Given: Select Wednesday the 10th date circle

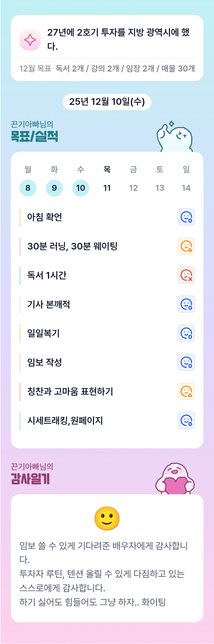Looking at the screenshot, I should point(81,188).
